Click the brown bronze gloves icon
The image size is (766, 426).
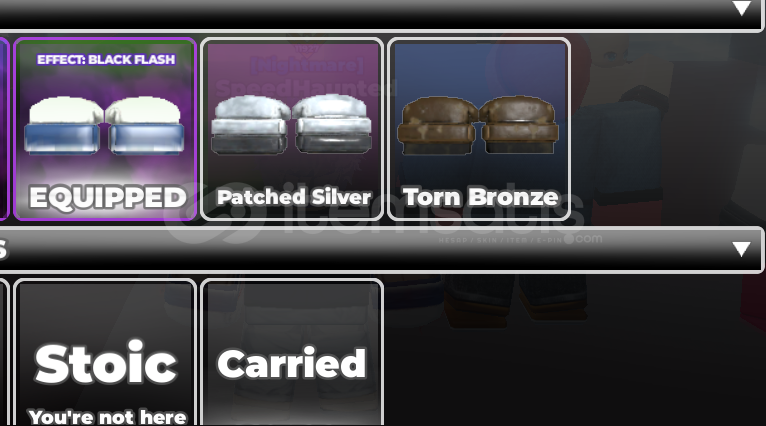[478, 126]
